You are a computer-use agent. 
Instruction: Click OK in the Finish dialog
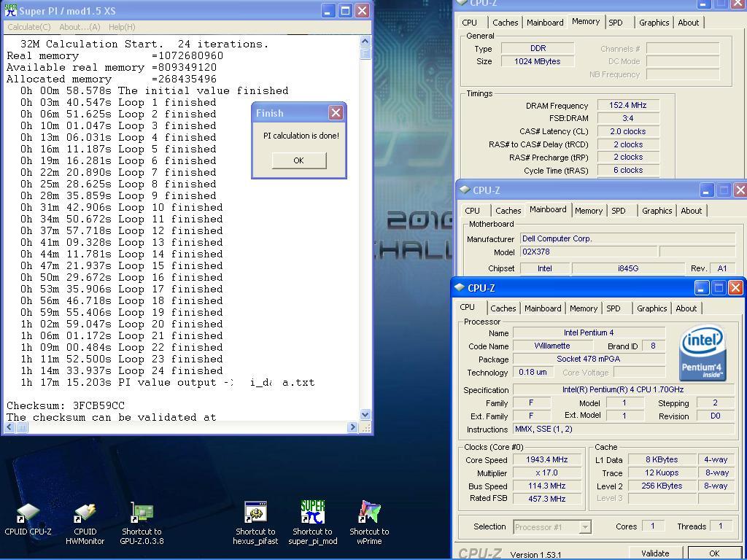298,160
